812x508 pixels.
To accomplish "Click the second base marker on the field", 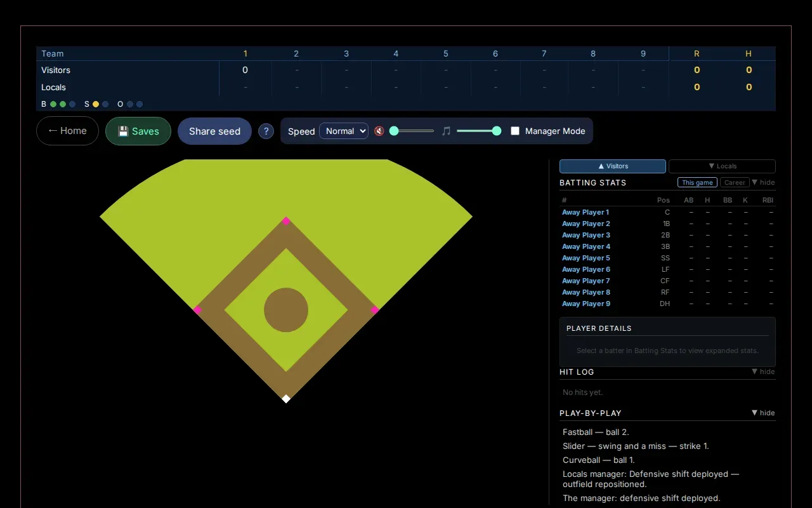I will (x=286, y=221).
